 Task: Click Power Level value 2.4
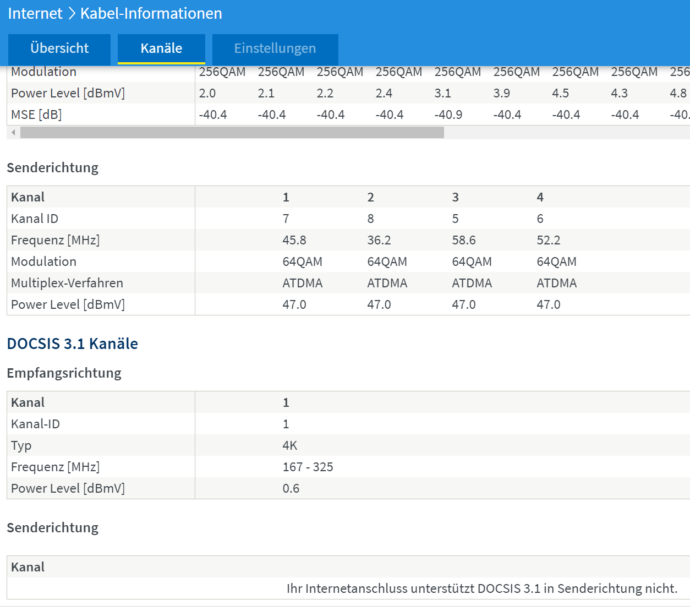pyautogui.click(x=384, y=93)
